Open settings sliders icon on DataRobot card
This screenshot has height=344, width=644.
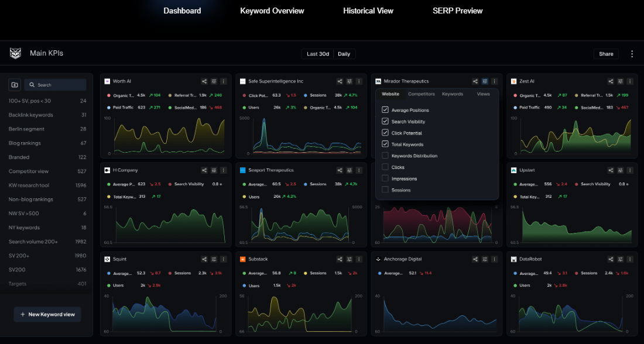[x=620, y=259]
